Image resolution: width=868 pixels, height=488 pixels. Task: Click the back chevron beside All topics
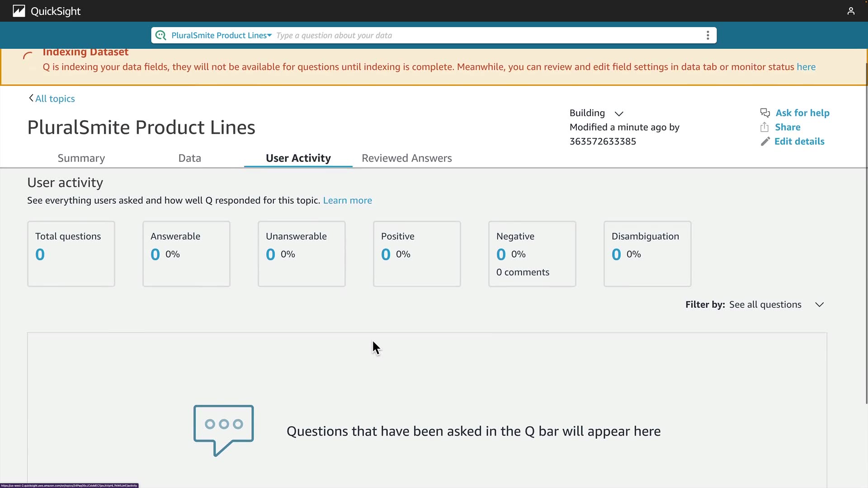[31, 98]
